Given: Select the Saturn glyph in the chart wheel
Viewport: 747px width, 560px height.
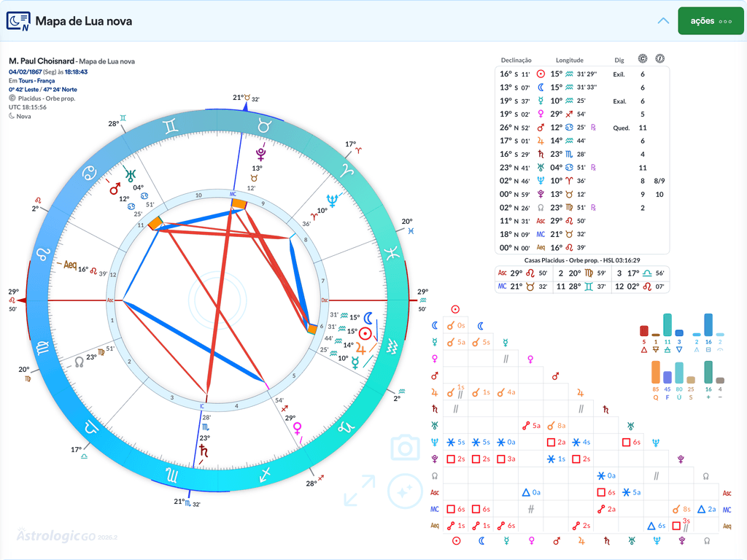Looking at the screenshot, I should coord(204,450).
